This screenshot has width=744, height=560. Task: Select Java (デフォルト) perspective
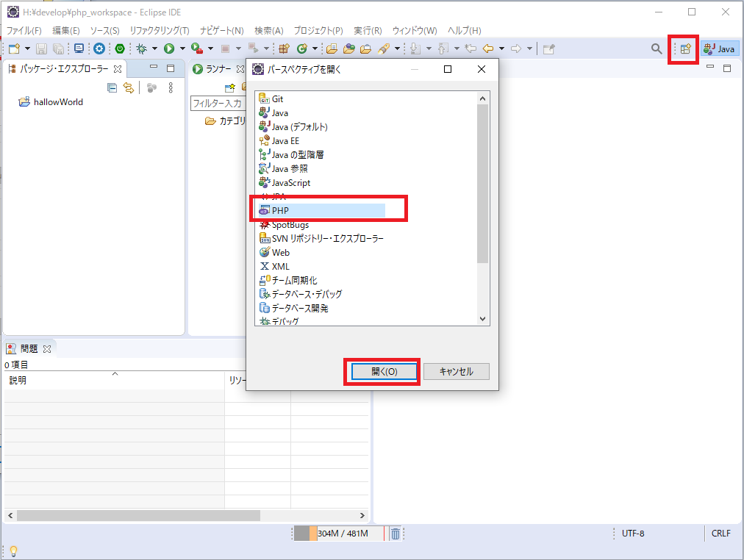[x=293, y=127]
